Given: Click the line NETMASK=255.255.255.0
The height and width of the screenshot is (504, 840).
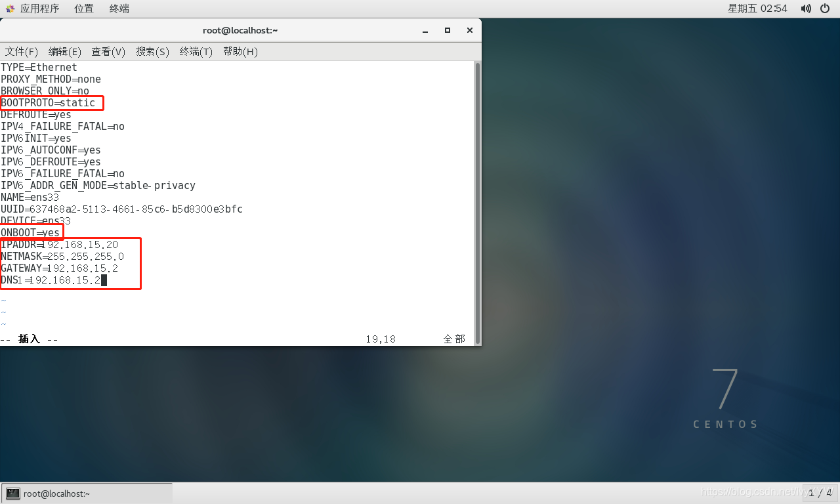Looking at the screenshot, I should [x=62, y=257].
